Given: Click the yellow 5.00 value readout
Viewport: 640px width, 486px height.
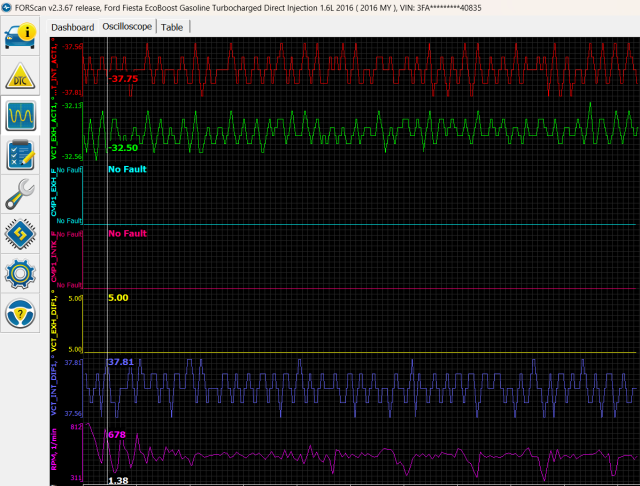Looking at the screenshot, I should pyautogui.click(x=118, y=298).
